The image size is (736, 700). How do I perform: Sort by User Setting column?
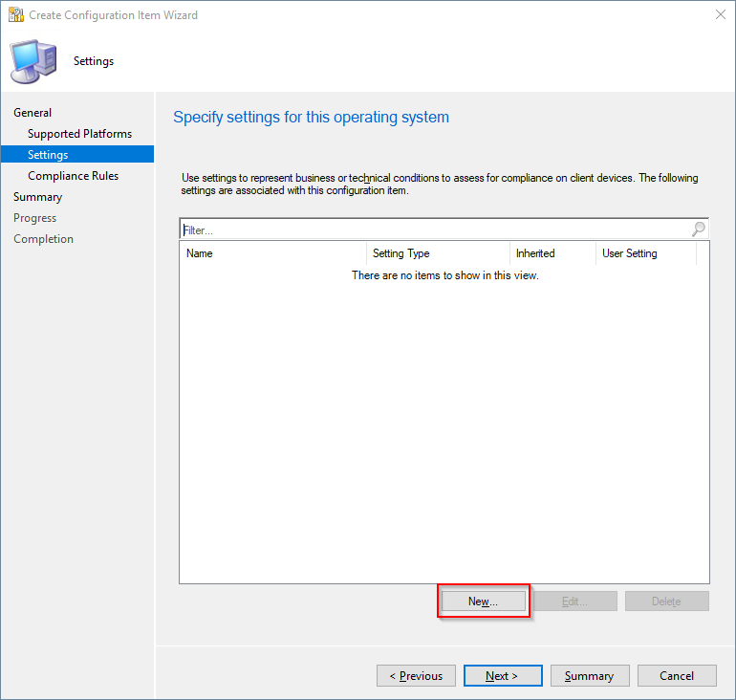646,253
